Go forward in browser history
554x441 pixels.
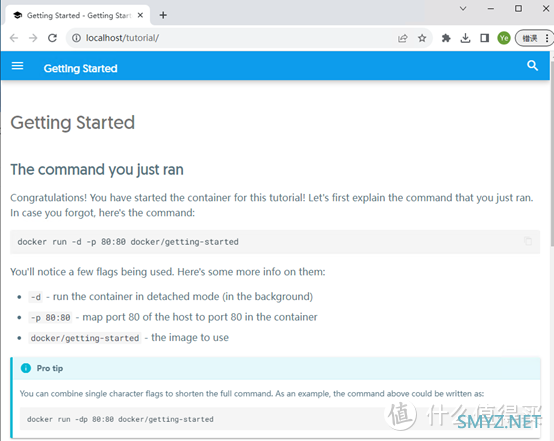click(33, 38)
